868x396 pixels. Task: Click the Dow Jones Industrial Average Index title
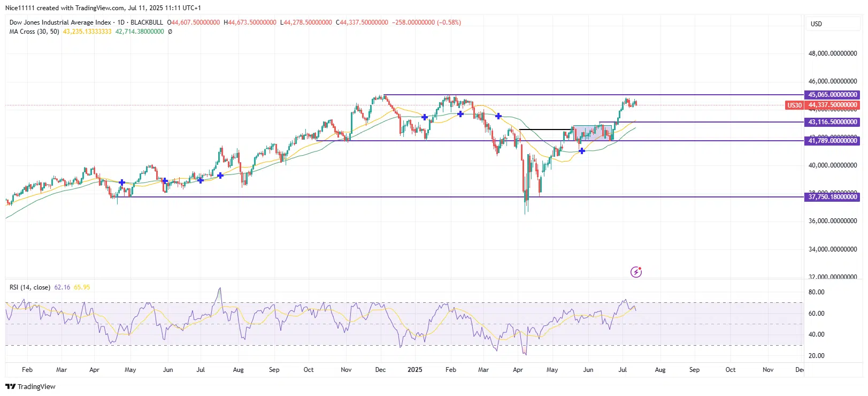(60, 22)
